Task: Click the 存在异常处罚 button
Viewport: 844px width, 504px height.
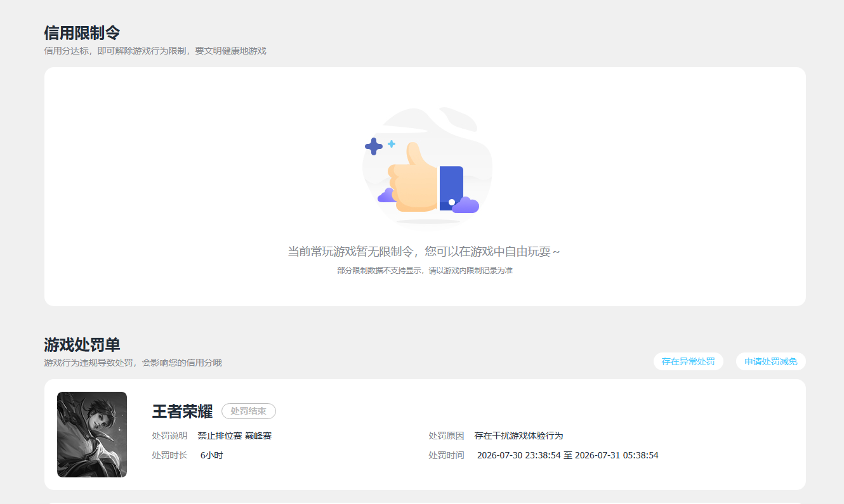Action: tap(688, 361)
